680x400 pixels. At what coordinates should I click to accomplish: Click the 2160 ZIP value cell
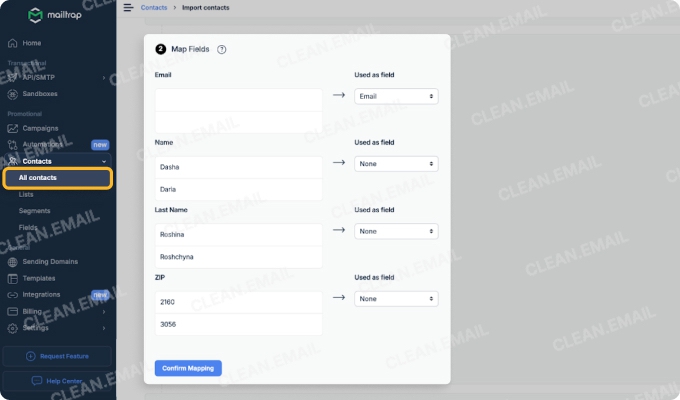239,302
